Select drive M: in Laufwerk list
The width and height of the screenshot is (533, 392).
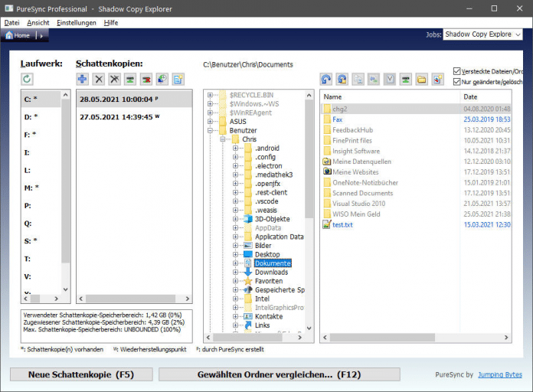click(x=41, y=188)
